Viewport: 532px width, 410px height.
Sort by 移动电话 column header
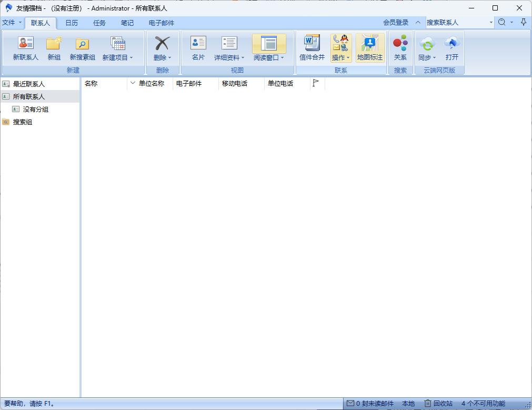click(241, 84)
